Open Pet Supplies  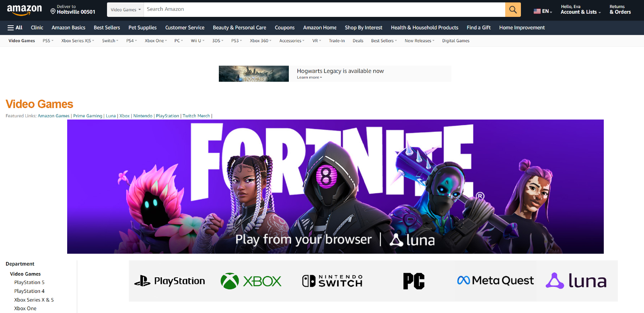pos(142,28)
